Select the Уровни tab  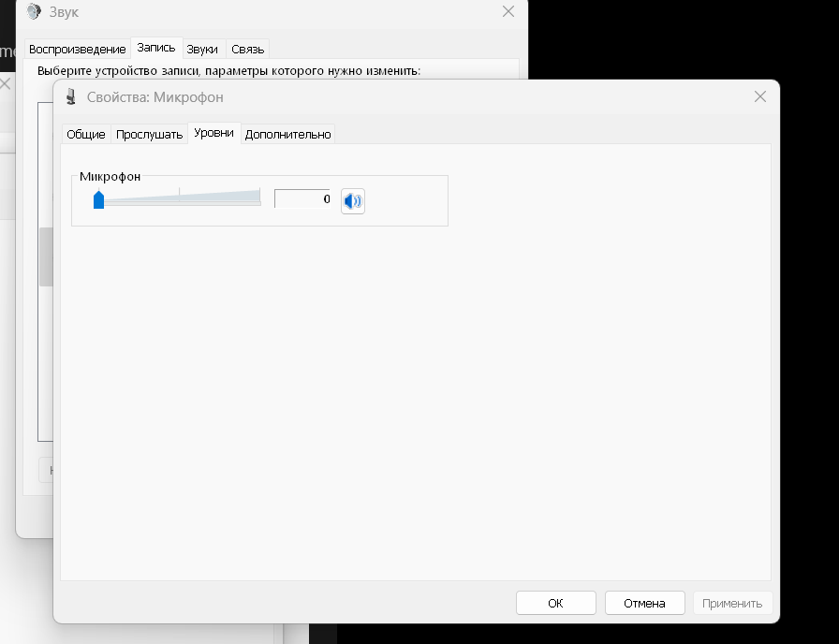coord(214,133)
